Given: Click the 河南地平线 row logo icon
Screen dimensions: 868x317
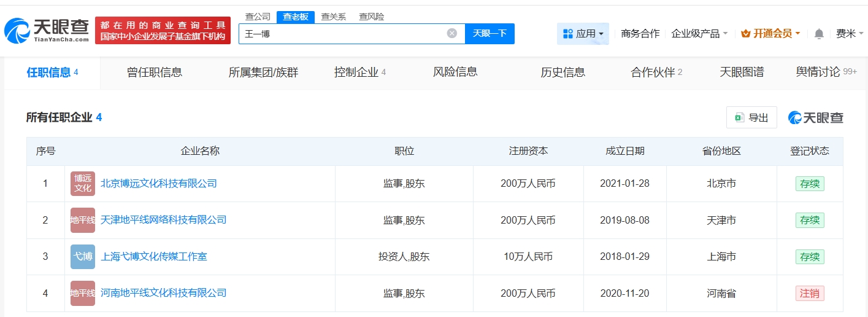Looking at the screenshot, I should pos(83,293).
